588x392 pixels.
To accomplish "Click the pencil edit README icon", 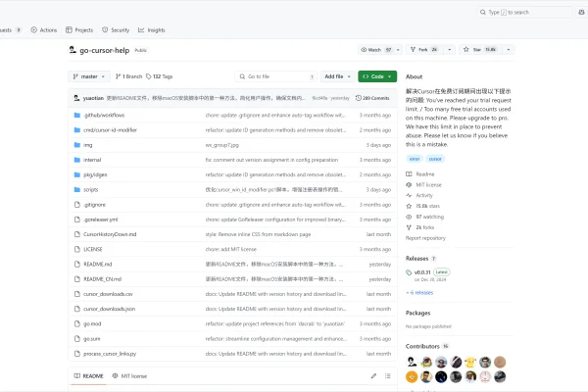I will [x=373, y=376].
